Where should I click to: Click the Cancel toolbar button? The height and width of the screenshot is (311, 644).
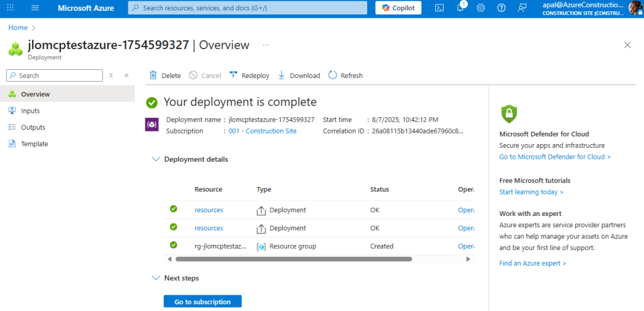coord(205,76)
